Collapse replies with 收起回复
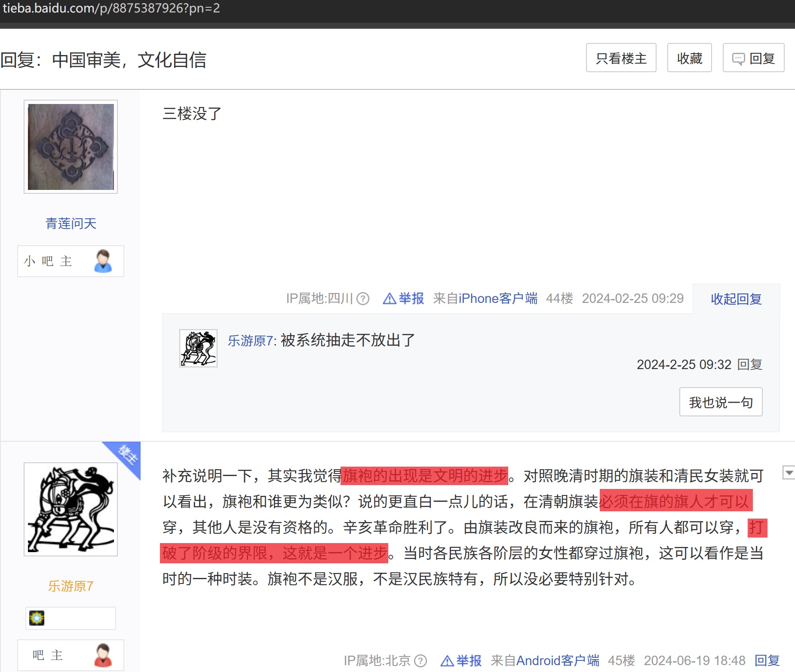The height and width of the screenshot is (672, 795). (736, 299)
